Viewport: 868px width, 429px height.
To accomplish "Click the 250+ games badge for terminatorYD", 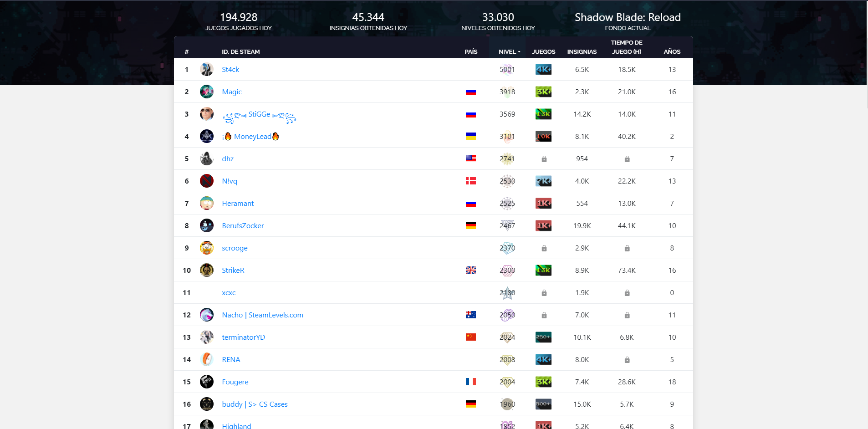I will 543,337.
